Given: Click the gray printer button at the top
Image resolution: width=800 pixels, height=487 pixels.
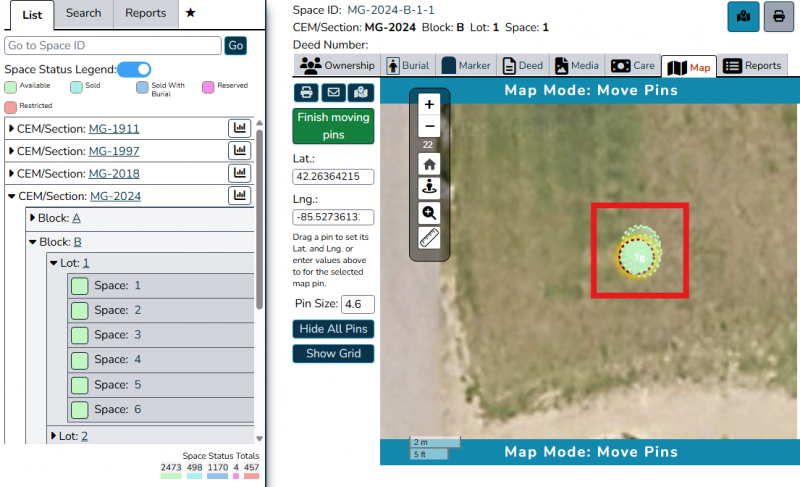Looking at the screenshot, I should pyautogui.click(x=779, y=16).
